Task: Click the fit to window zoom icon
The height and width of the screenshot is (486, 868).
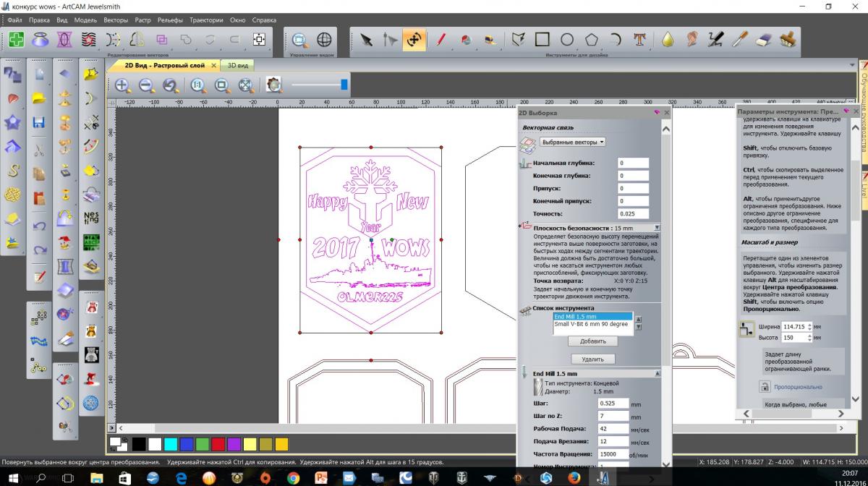Action: pos(246,85)
